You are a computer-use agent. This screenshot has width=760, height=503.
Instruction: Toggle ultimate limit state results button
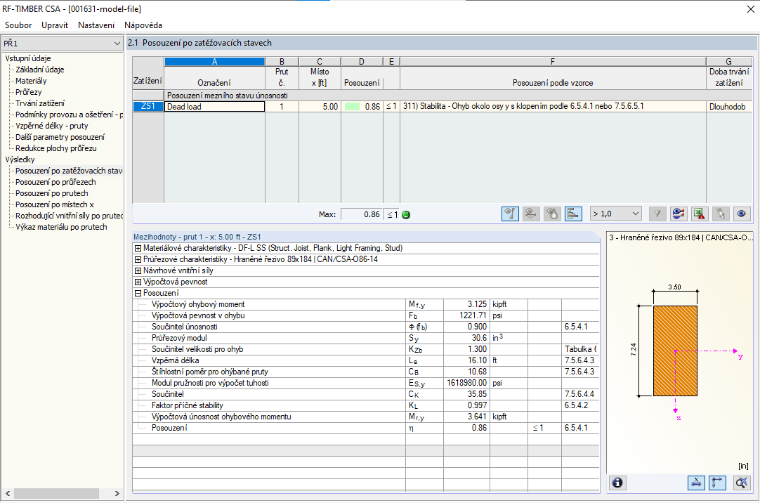click(509, 214)
